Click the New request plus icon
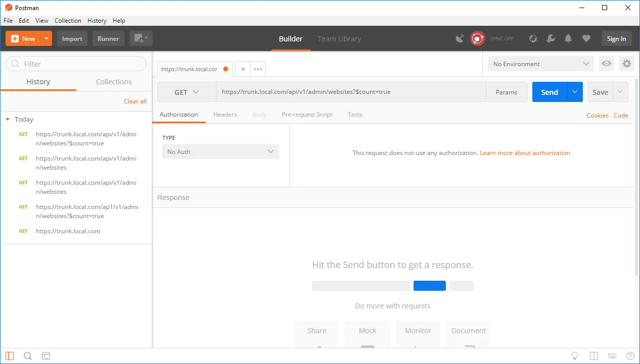This screenshot has height=364, width=640. point(15,39)
